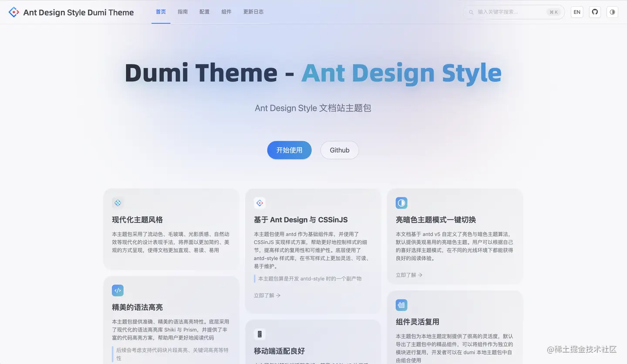
Task: Click the Ant Design Style logo icon
Action: (x=14, y=12)
